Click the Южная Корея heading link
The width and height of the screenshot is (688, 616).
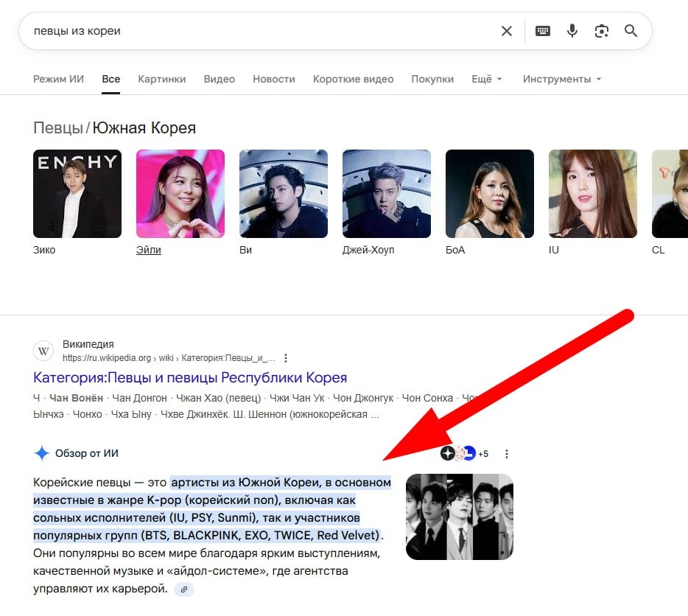click(144, 127)
